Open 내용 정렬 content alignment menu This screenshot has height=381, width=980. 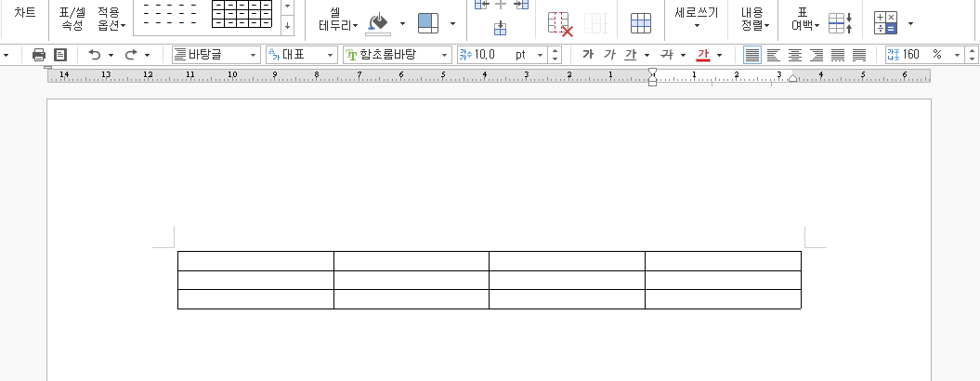point(754,19)
